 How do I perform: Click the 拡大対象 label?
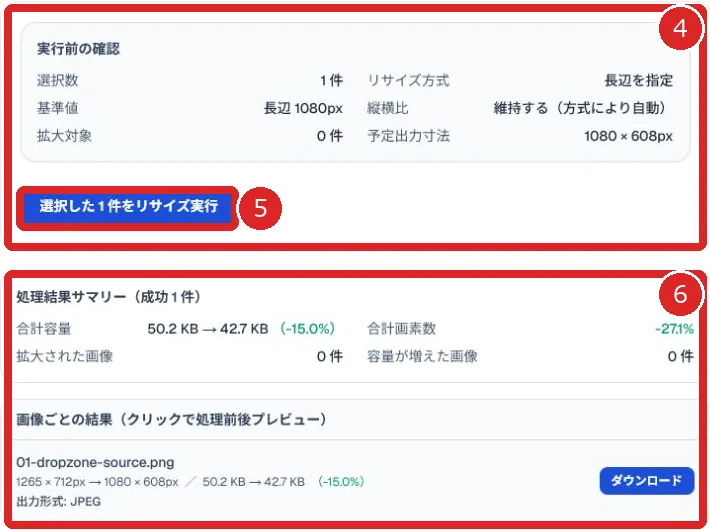pyautogui.click(x=64, y=136)
